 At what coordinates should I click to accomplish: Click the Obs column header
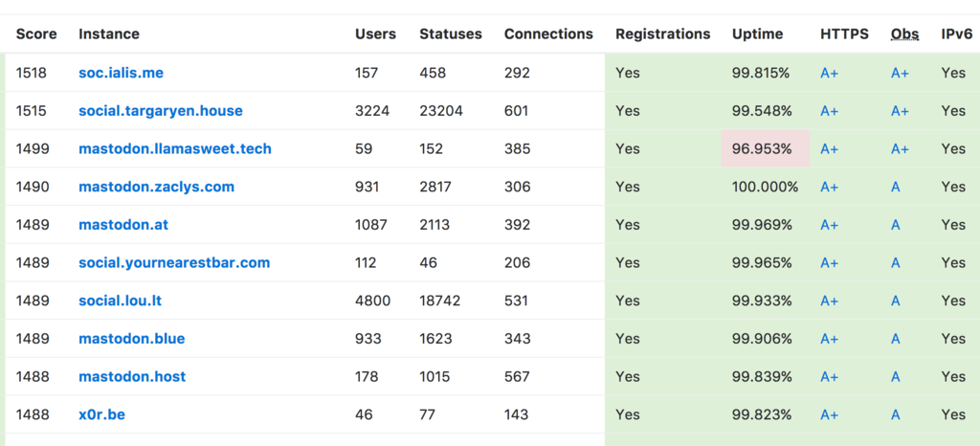905,33
